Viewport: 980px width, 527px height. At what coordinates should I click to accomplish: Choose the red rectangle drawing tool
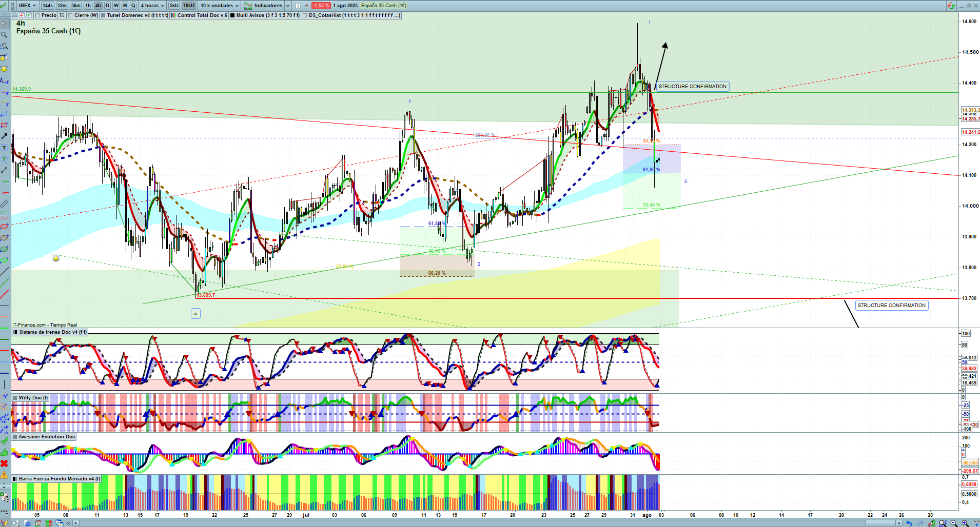click(4, 125)
